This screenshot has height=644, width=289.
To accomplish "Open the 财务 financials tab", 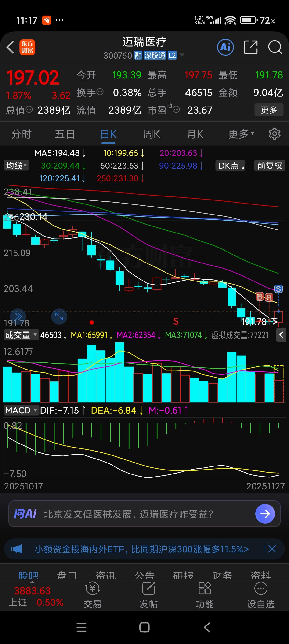I will [x=222, y=575].
